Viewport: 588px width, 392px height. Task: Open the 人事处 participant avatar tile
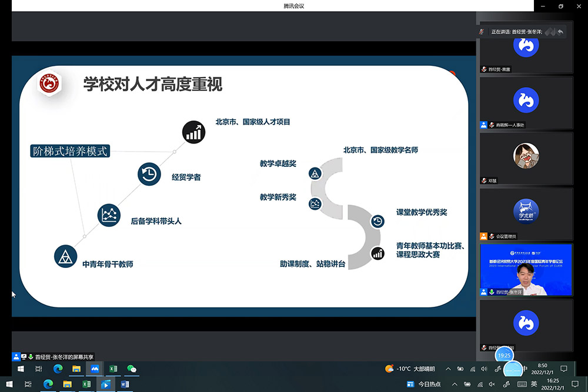pyautogui.click(x=526, y=103)
